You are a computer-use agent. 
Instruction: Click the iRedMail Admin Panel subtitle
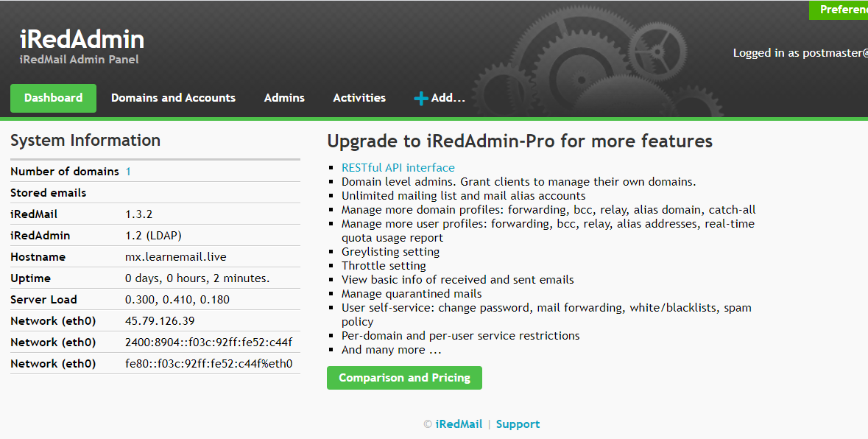click(x=79, y=60)
